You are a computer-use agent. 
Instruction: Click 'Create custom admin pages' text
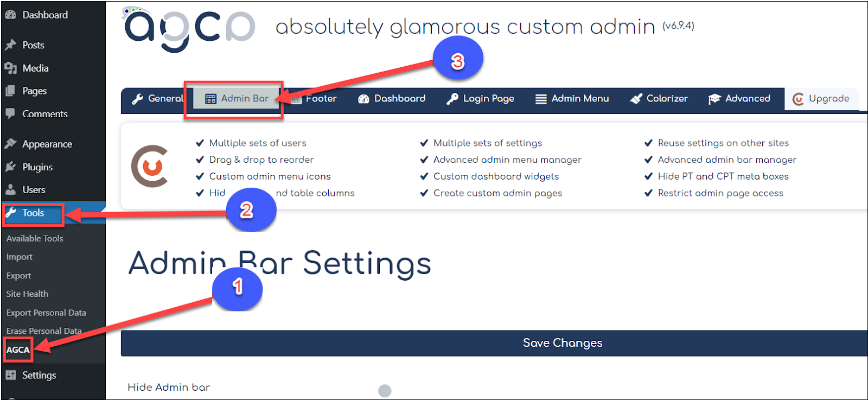pyautogui.click(x=497, y=193)
